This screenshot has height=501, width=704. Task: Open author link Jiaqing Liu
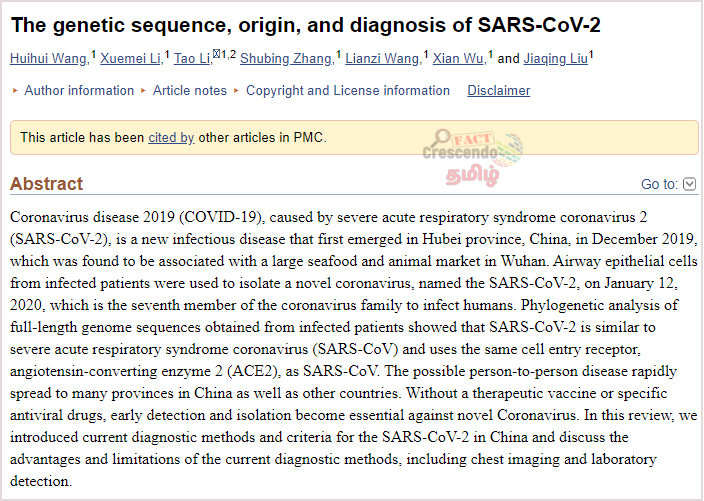pyautogui.click(x=555, y=58)
